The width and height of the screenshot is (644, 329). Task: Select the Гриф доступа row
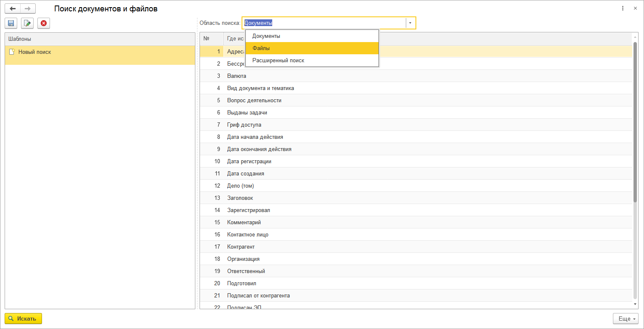416,125
